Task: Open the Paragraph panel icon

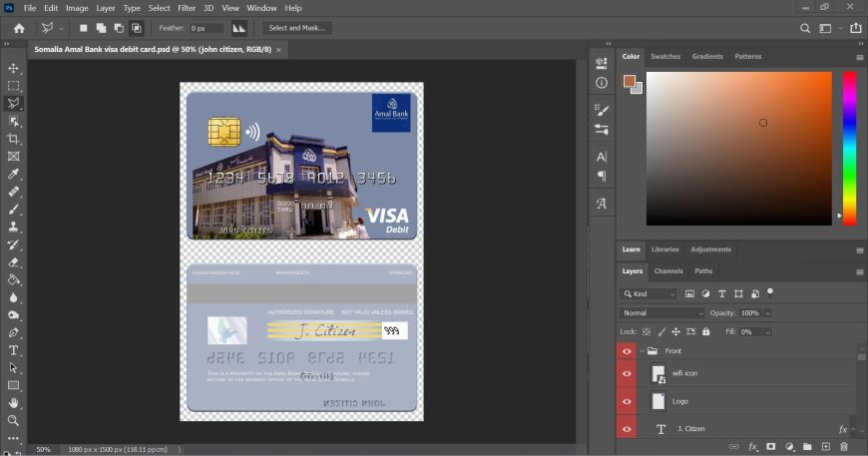Action: pos(602,177)
